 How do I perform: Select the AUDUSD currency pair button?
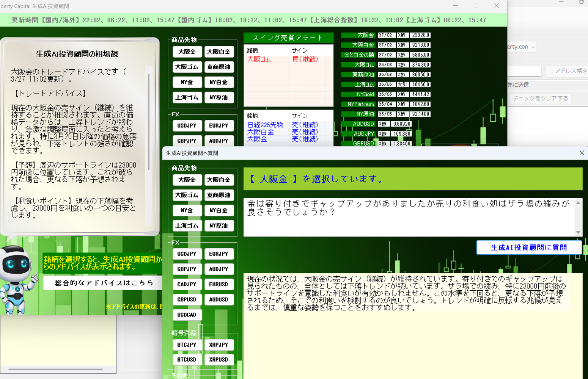click(x=219, y=299)
